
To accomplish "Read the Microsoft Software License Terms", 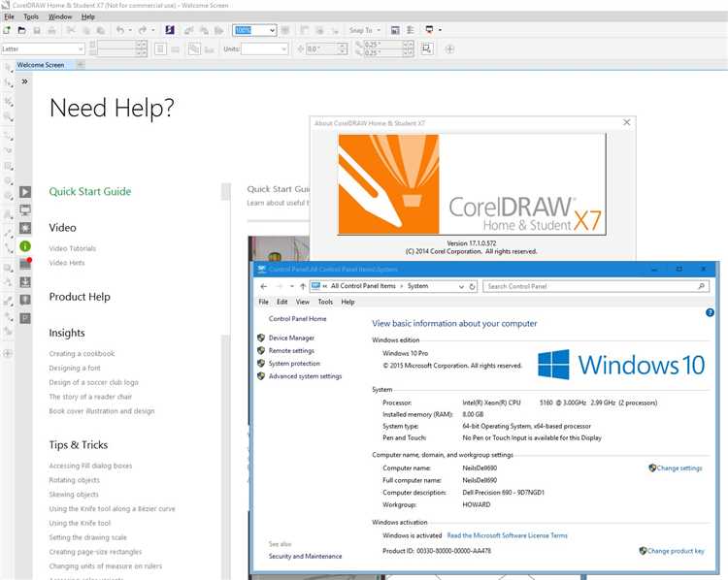I will pos(507,535).
